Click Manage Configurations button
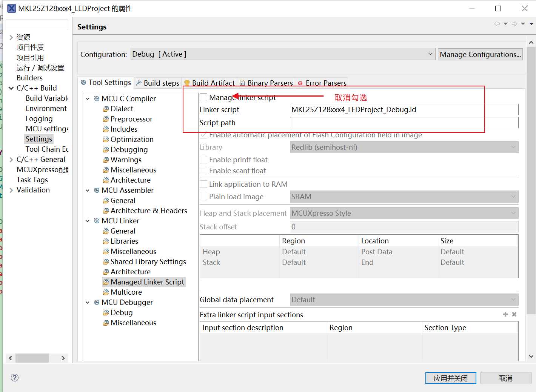Screen dimensions: 536x392 click(480, 54)
